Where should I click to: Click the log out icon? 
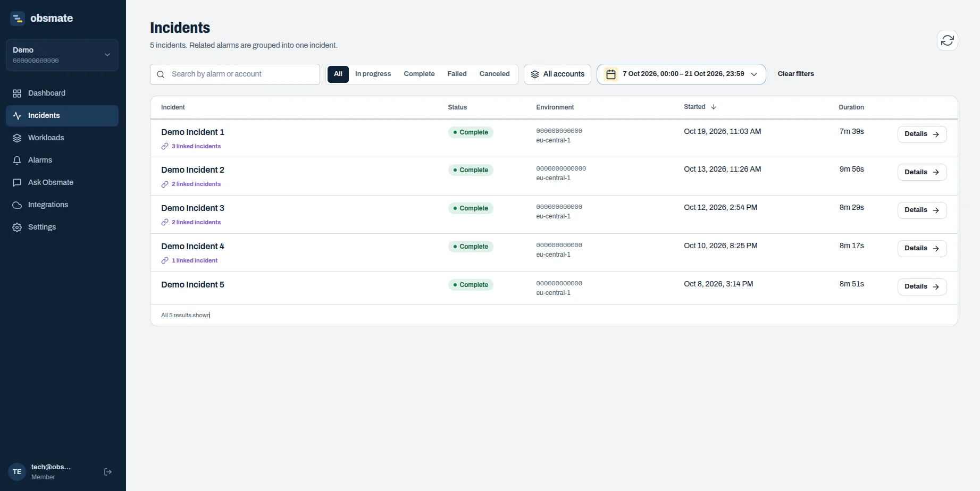coord(108,472)
